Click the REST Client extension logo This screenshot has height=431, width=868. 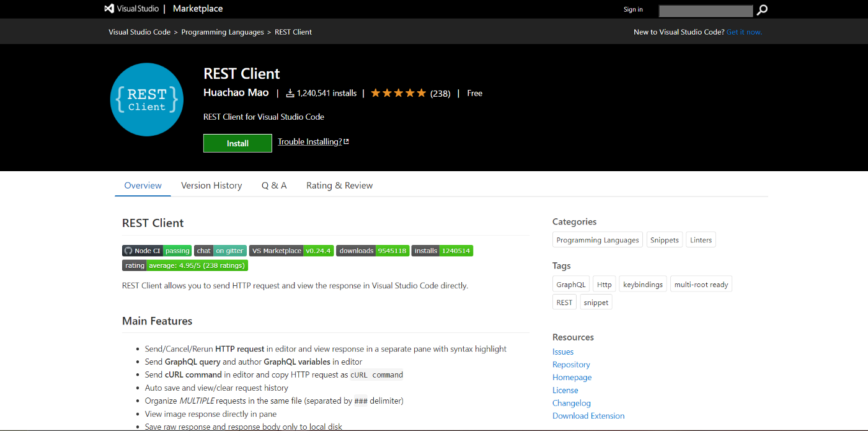(x=147, y=99)
